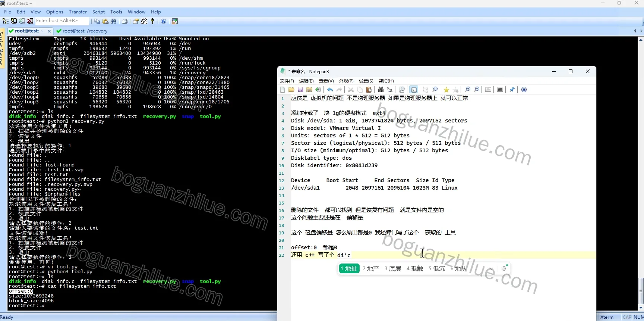Click the SecureCRT terminal vertical scrollbar thumb

point(641,291)
